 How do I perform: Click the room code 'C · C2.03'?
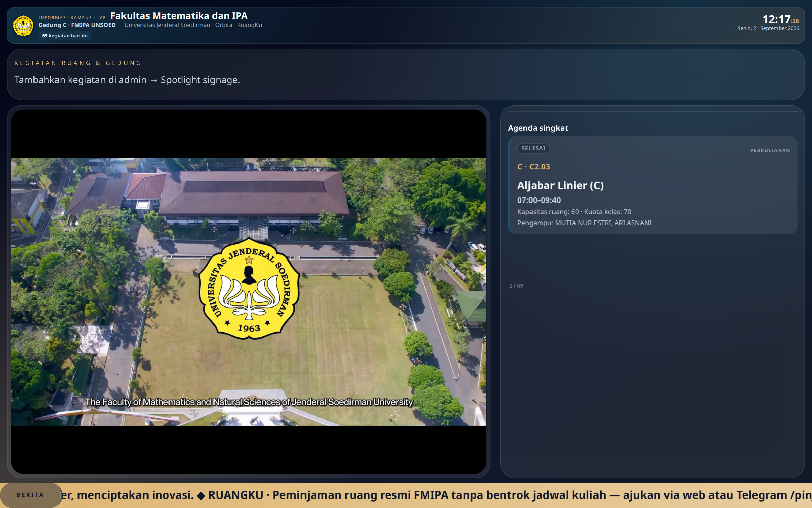[x=534, y=167]
